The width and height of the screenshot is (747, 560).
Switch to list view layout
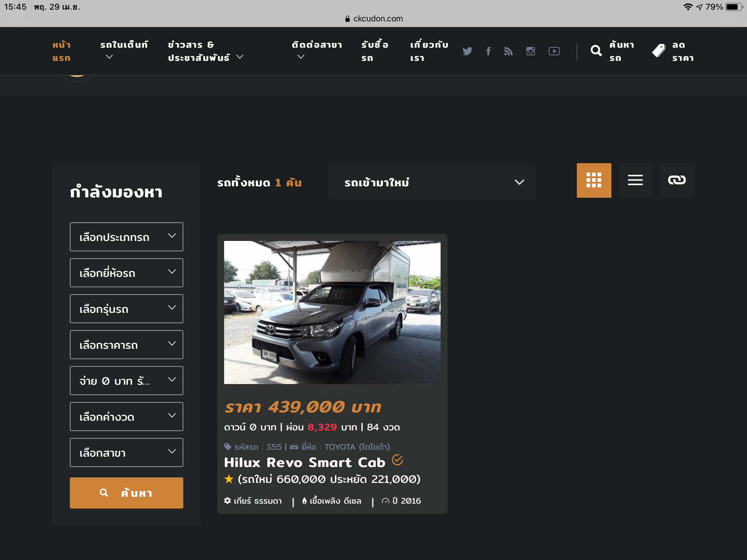pos(635,180)
